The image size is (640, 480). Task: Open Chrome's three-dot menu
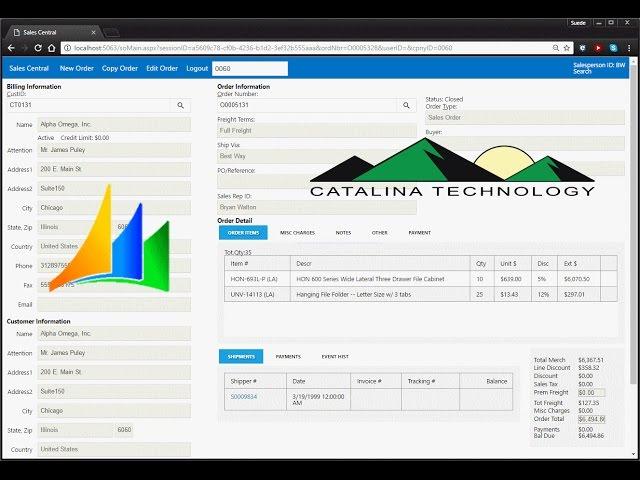629,48
